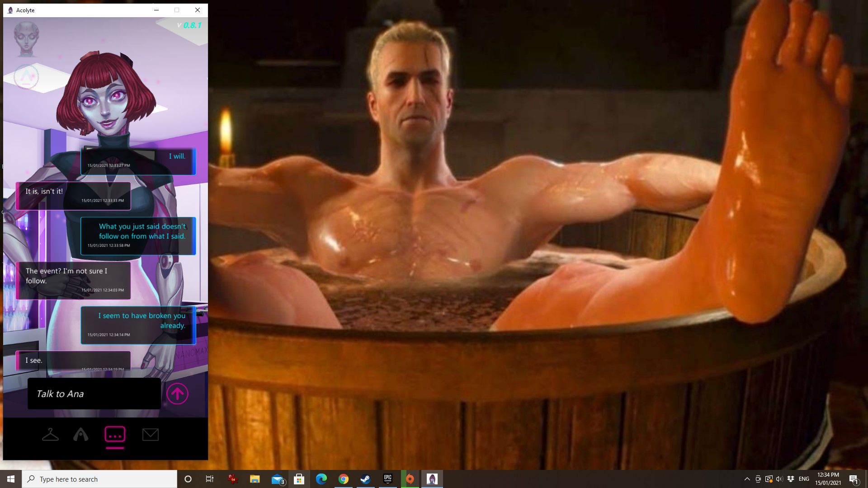Open Epic Games Launcher from taskbar
This screenshot has width=868, height=488.
387,479
